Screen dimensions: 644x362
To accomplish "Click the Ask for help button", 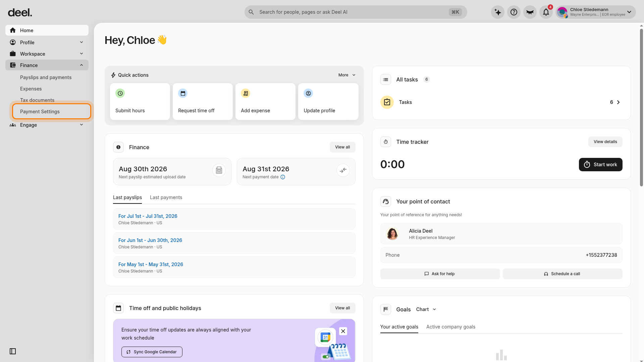I will (440, 274).
